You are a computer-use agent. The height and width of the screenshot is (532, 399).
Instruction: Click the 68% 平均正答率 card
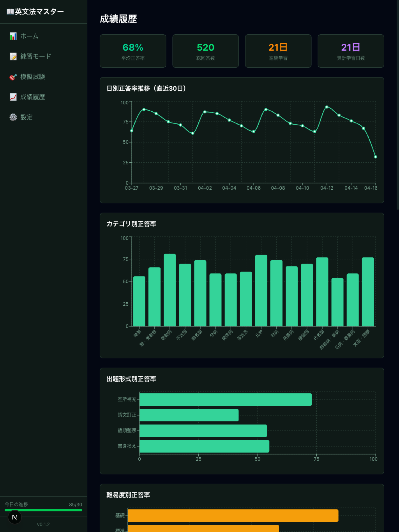(133, 51)
